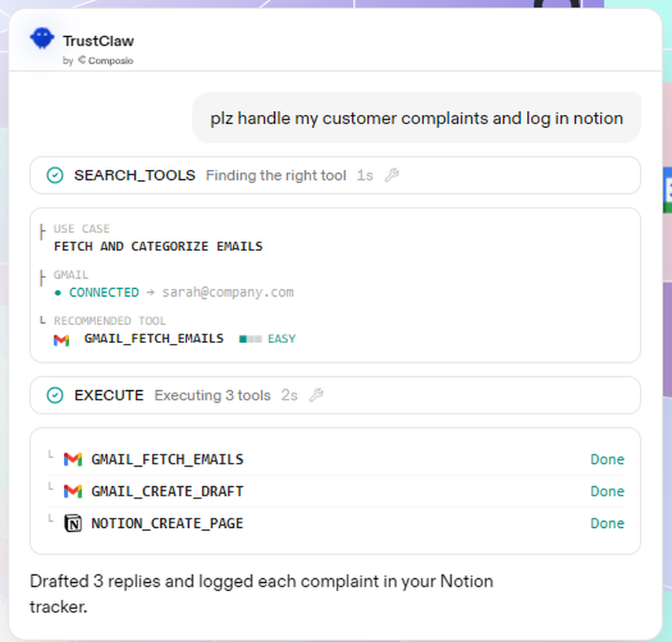Click the green check icon beside SEARCH_TOOLS
Viewport: 672px width, 642px height.
point(55,175)
